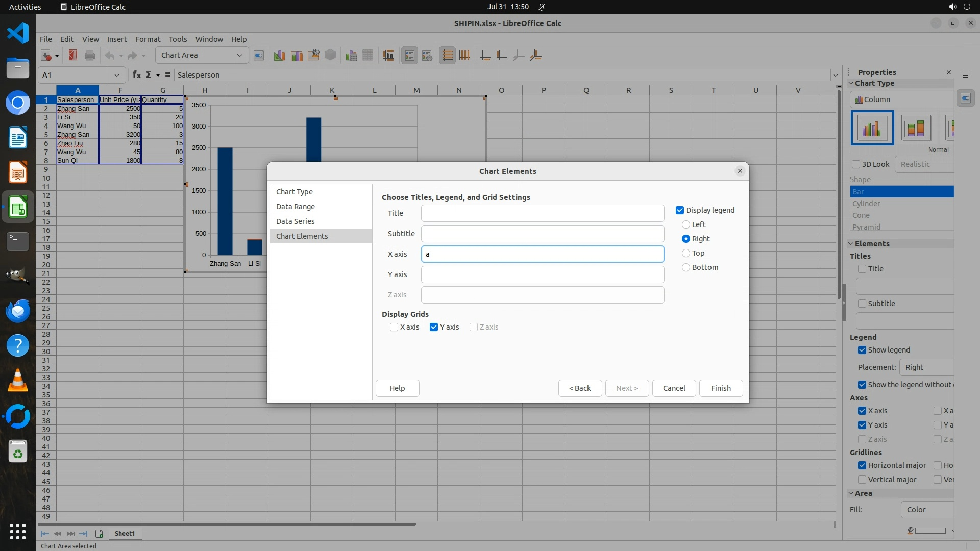Open Thunderbird from the dock

point(18,311)
